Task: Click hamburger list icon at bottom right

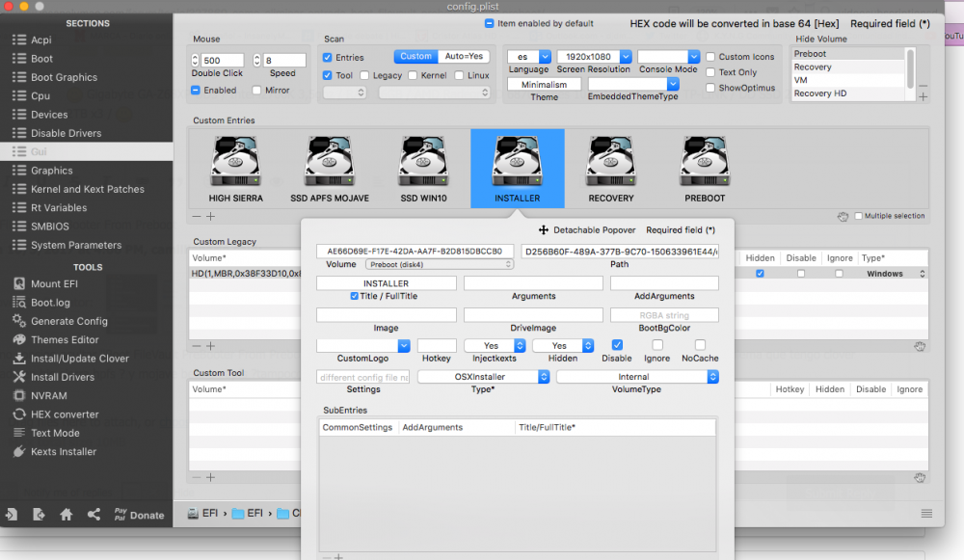Action: click(926, 514)
